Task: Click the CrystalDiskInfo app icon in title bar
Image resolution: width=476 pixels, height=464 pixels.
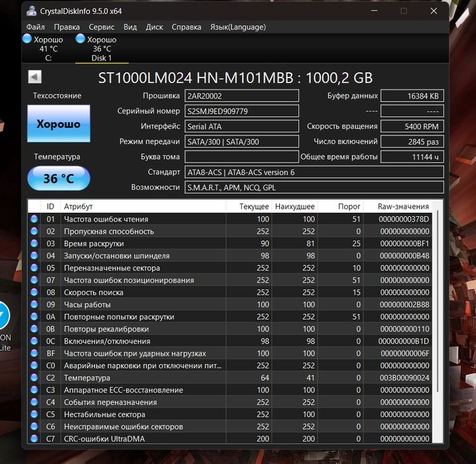Action: (31, 11)
